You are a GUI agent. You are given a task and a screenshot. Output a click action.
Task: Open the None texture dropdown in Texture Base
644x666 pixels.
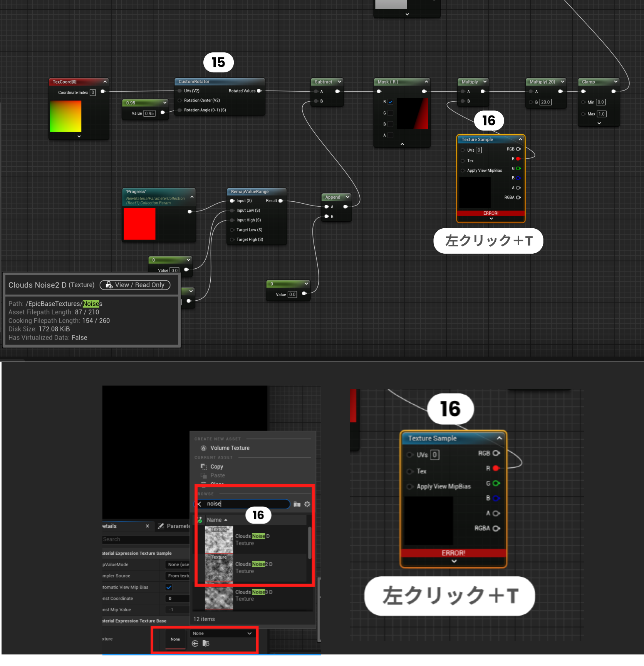click(222, 633)
